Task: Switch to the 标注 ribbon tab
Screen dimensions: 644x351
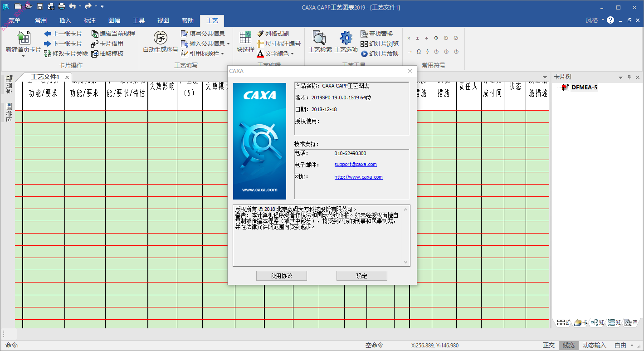Action: pos(90,20)
